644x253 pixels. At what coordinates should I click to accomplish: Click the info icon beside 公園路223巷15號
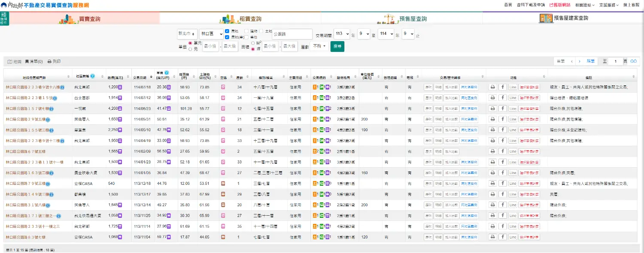55,98
